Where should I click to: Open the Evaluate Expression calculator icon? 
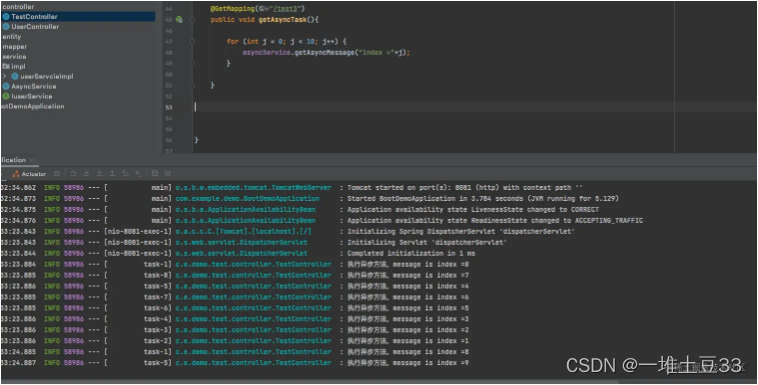pos(155,173)
